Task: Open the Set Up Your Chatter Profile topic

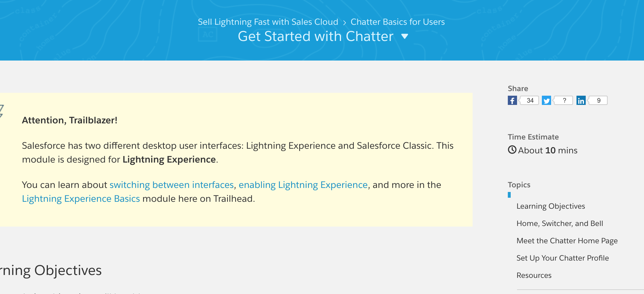Action: pos(563,258)
